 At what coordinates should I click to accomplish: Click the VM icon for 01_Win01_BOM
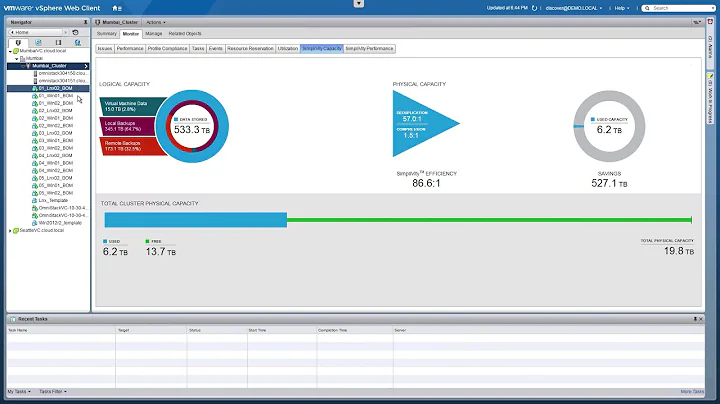35,96
